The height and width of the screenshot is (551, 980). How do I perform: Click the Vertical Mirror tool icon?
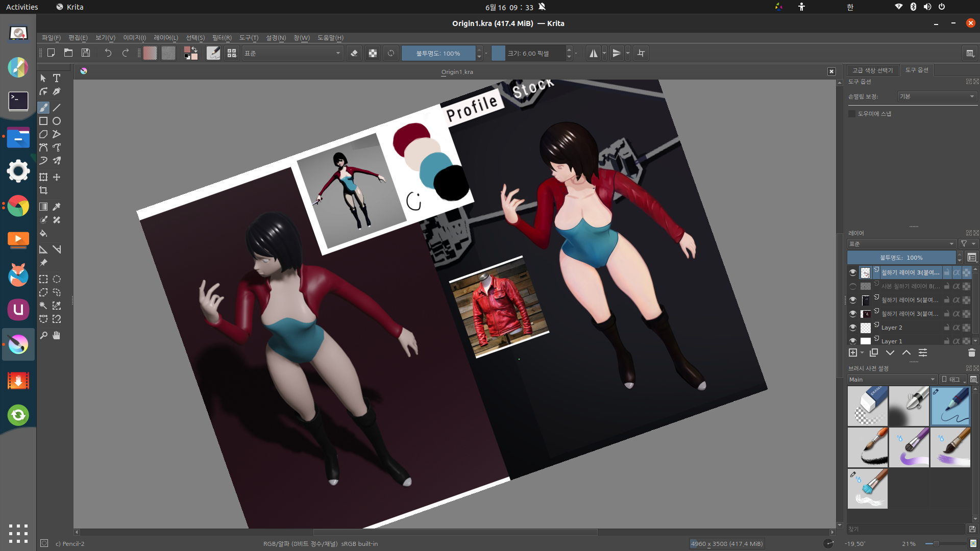[617, 53]
